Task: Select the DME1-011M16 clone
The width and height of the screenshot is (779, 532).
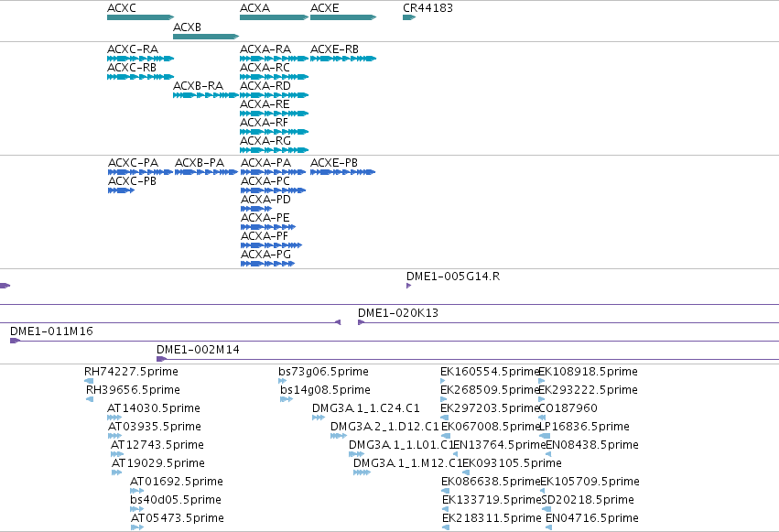Action: [x=395, y=342]
